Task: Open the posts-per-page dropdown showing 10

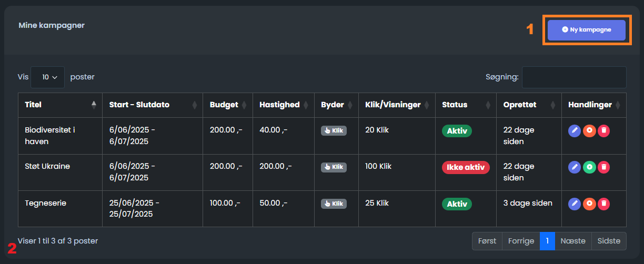Action: click(x=48, y=77)
